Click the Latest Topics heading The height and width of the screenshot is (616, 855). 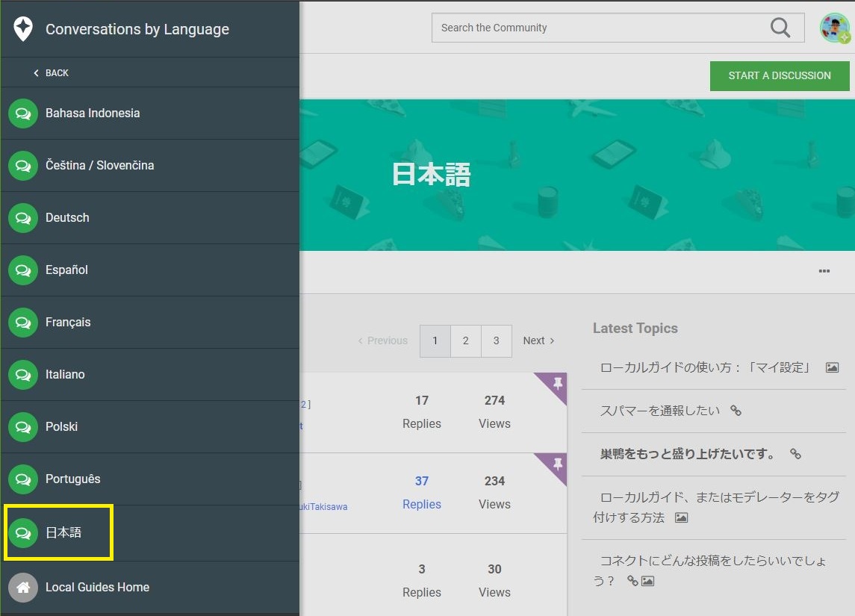pyautogui.click(x=635, y=329)
